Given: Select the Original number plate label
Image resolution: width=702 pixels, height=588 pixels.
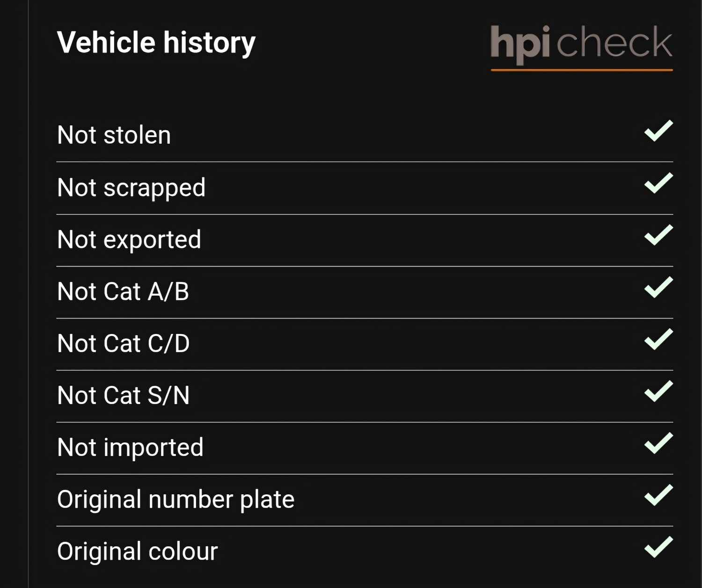Looking at the screenshot, I should (x=175, y=499).
